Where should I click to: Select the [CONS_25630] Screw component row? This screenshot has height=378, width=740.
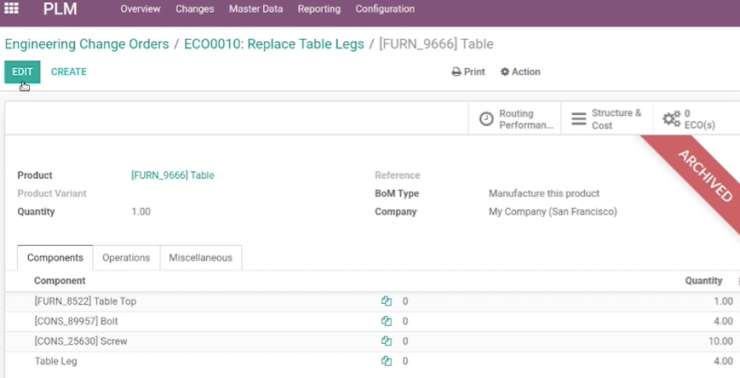[x=370, y=341]
